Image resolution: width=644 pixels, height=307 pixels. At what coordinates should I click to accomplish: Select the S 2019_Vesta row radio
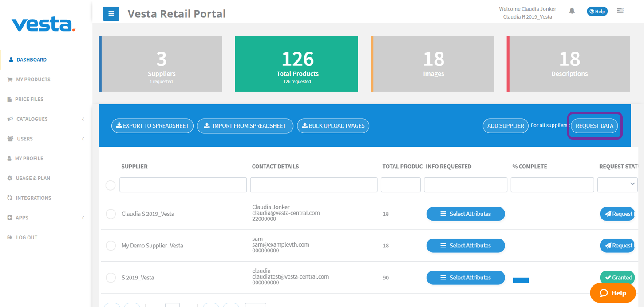point(111,278)
